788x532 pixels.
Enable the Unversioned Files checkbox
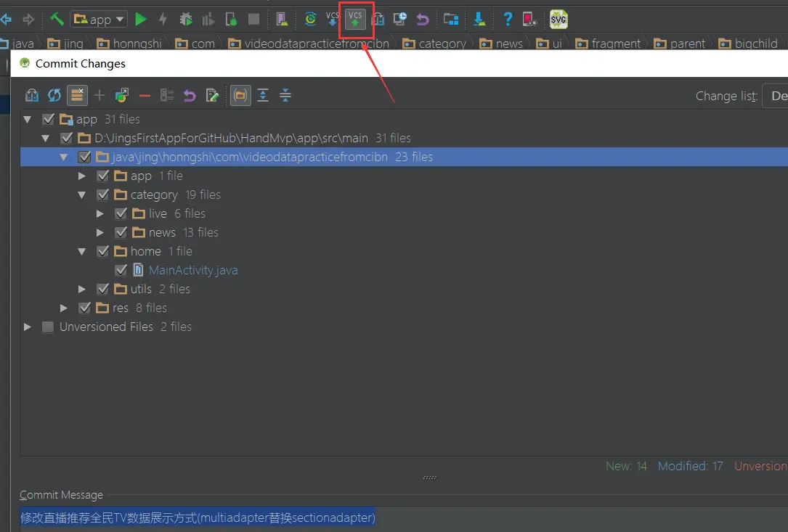coord(47,327)
